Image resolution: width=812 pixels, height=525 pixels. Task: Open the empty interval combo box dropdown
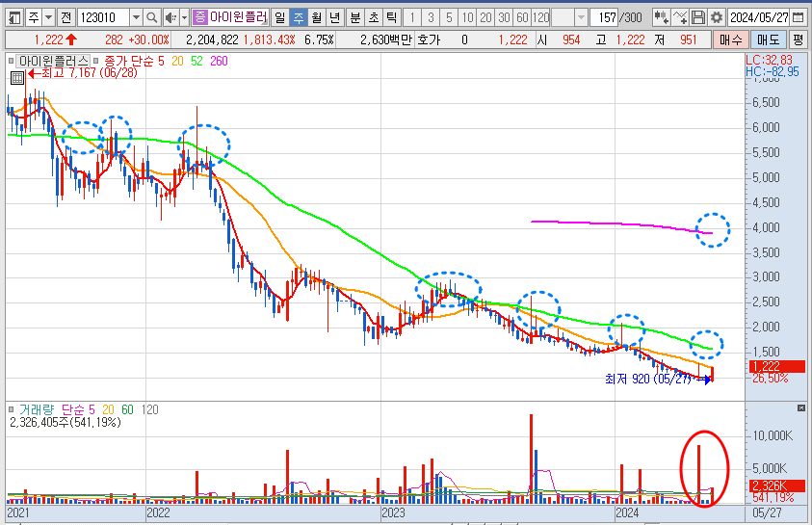click(x=581, y=18)
